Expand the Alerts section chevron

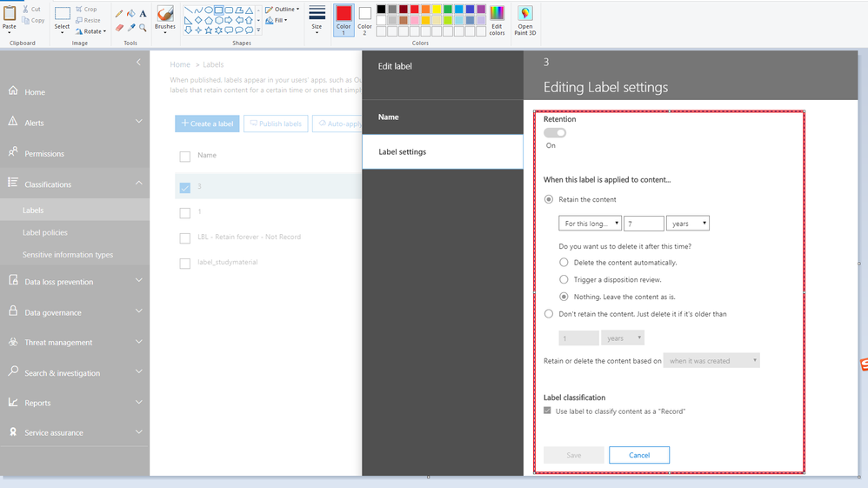[138, 122]
